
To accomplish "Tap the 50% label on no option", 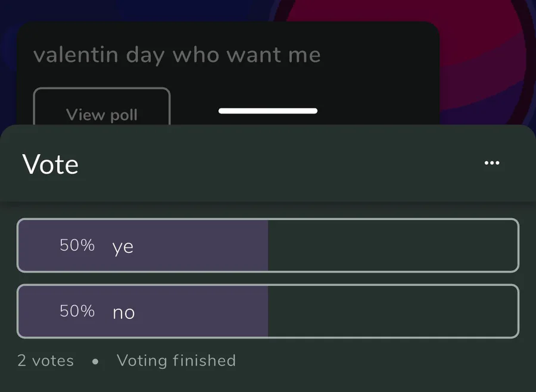I will (x=77, y=311).
